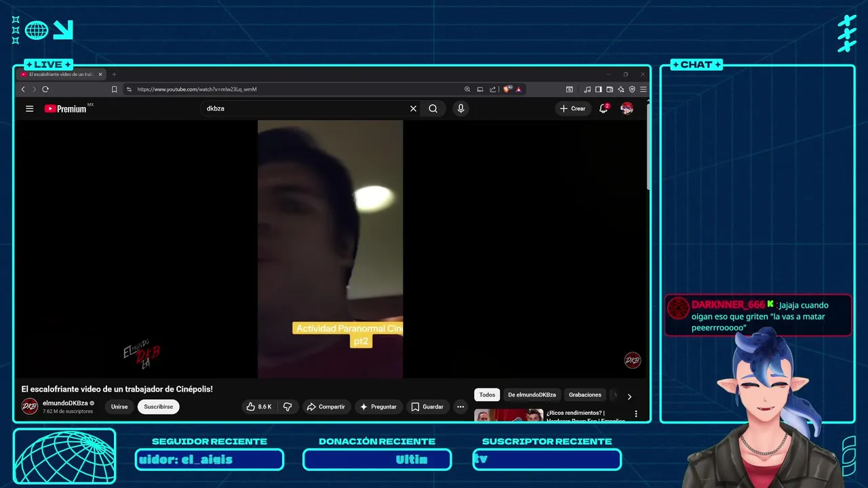
Task: Start voice search with microphone
Action: click(x=461, y=108)
